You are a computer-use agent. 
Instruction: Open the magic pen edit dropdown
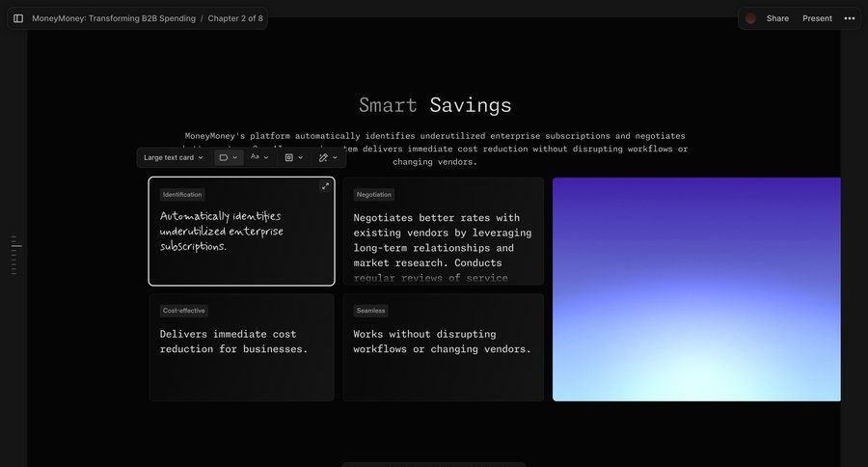pyautogui.click(x=328, y=158)
